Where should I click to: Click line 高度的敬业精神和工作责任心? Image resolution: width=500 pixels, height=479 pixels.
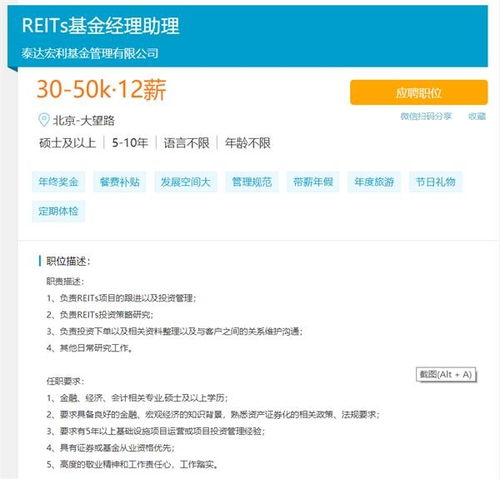[x=133, y=464]
